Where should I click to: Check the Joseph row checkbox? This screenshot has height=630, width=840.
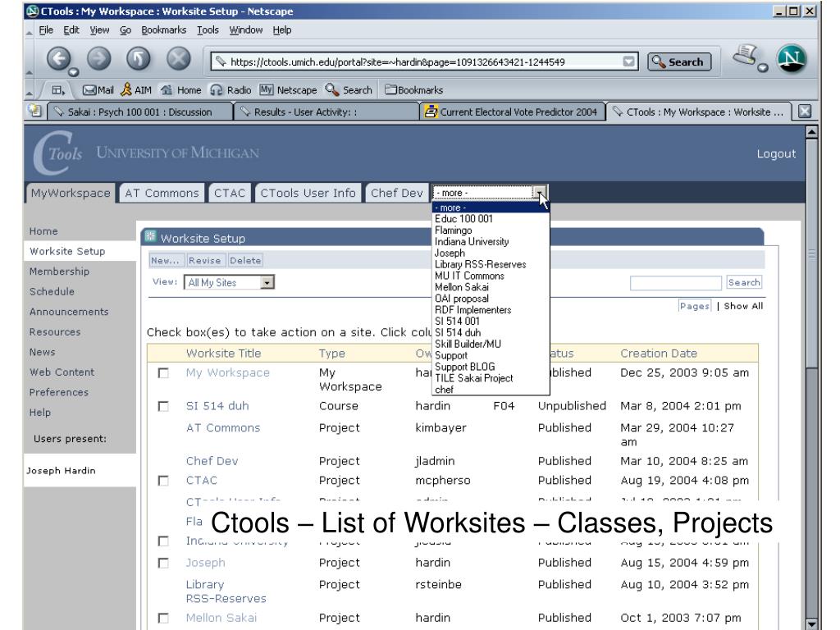(163, 563)
